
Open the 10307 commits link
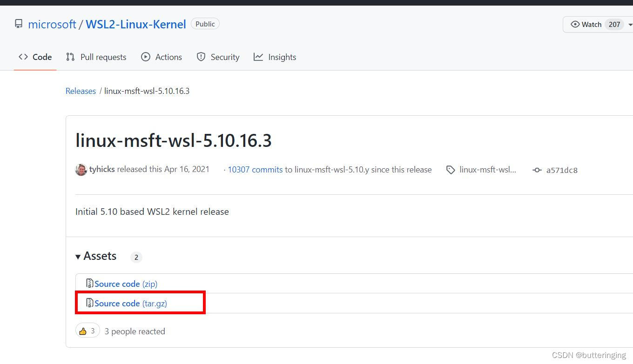click(255, 170)
